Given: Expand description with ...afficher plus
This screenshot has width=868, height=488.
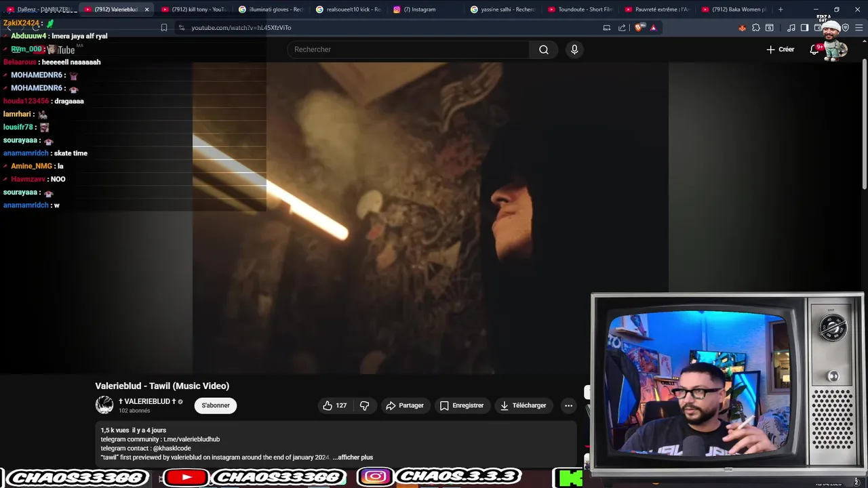Looking at the screenshot, I should coord(353,457).
